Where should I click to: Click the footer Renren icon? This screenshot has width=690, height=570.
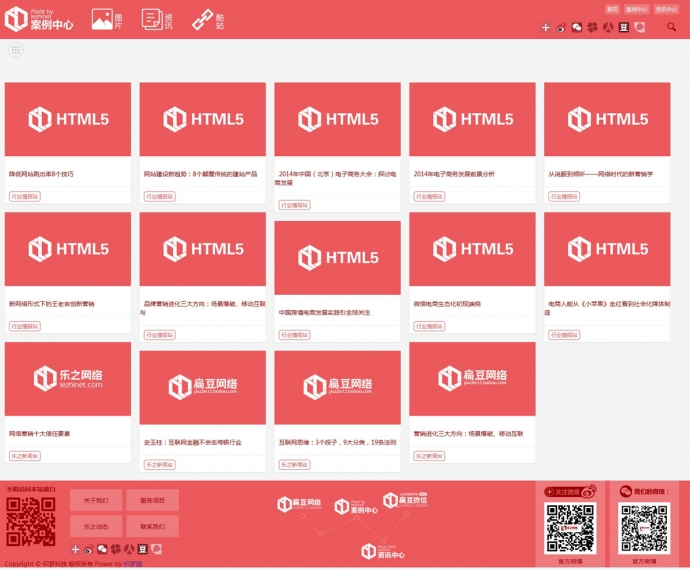pos(129,549)
